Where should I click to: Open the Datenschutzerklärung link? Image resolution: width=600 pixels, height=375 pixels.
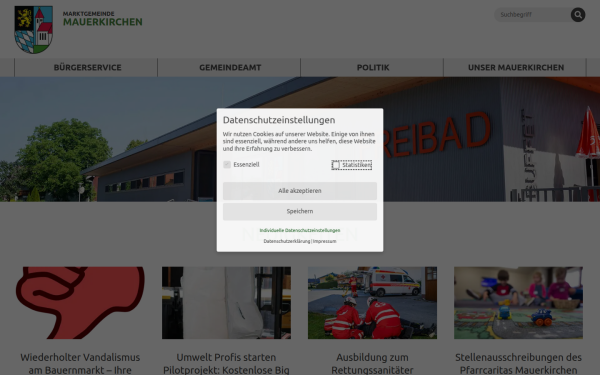point(287,241)
